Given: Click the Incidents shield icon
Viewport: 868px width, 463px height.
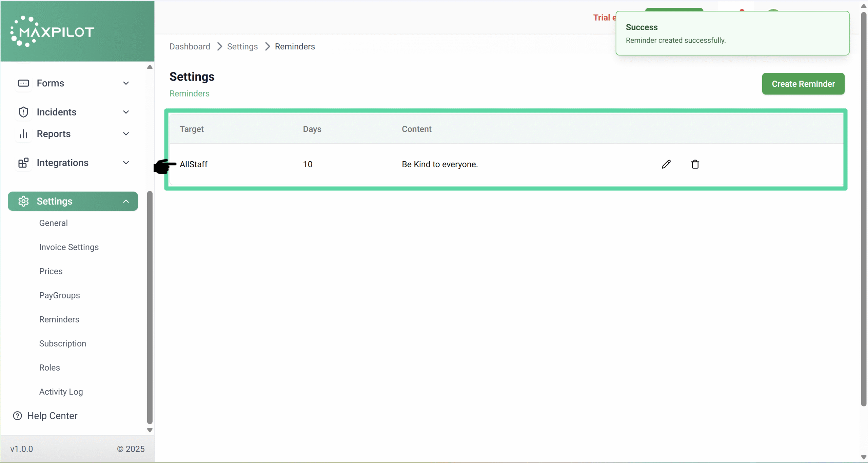Looking at the screenshot, I should click(x=23, y=112).
